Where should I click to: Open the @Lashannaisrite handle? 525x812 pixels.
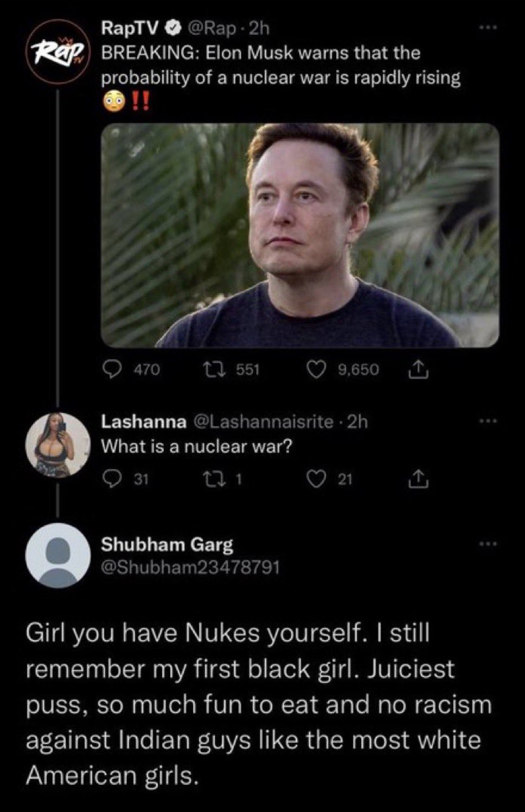point(263,421)
